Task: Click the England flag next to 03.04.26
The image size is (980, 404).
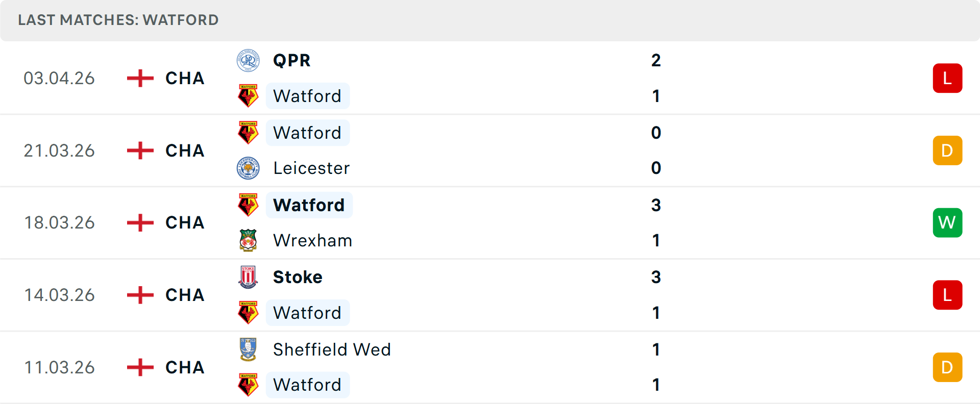Action: coord(139,78)
